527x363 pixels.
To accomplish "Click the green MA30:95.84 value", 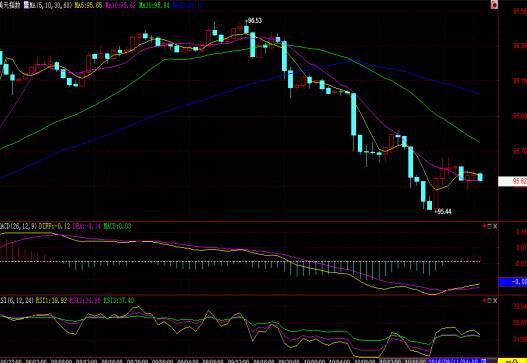I will click(x=154, y=5).
